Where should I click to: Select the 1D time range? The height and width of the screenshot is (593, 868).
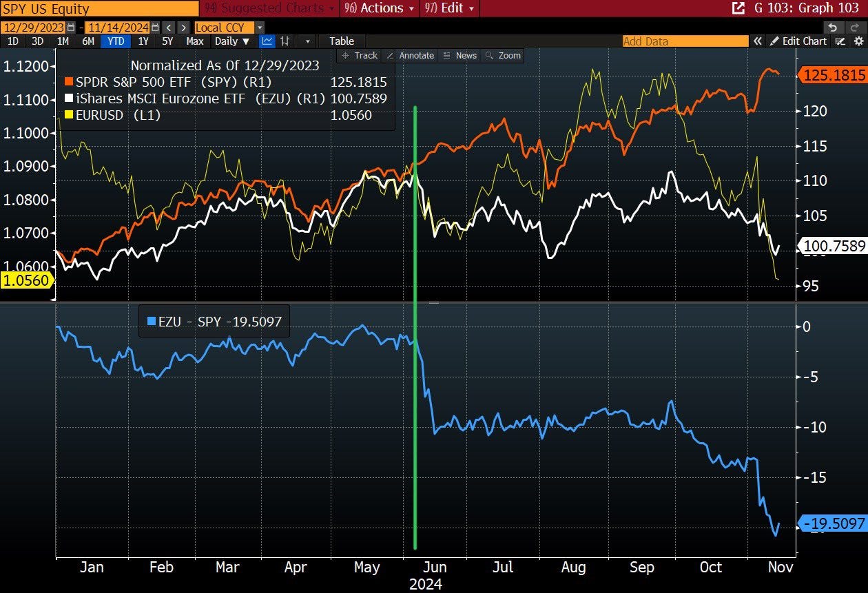click(x=12, y=41)
